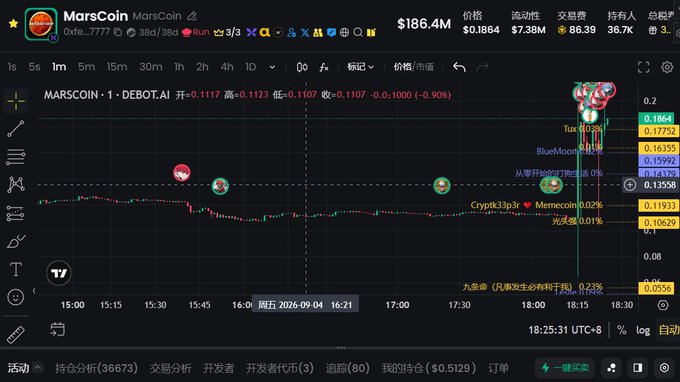Image resolution: width=680 pixels, height=382 pixels.
Task: Open the 活动 activity tab
Action: [18, 368]
